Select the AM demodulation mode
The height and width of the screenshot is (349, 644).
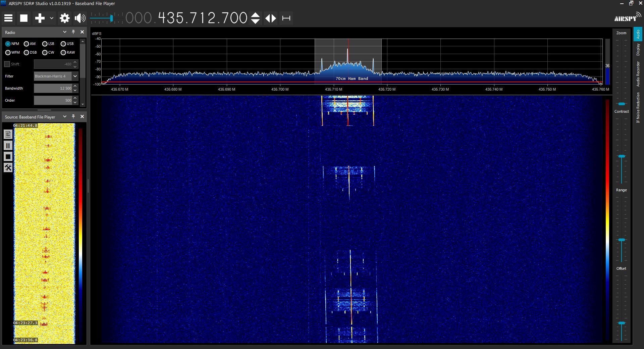(26, 44)
